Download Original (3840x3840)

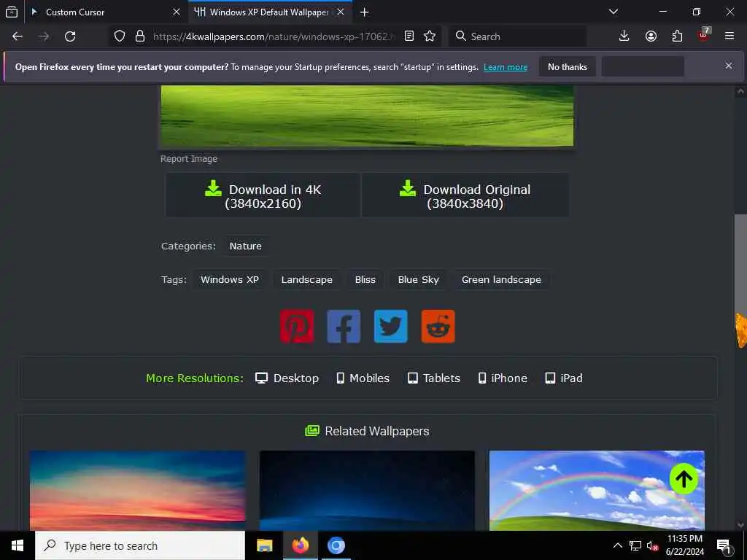pos(465,195)
